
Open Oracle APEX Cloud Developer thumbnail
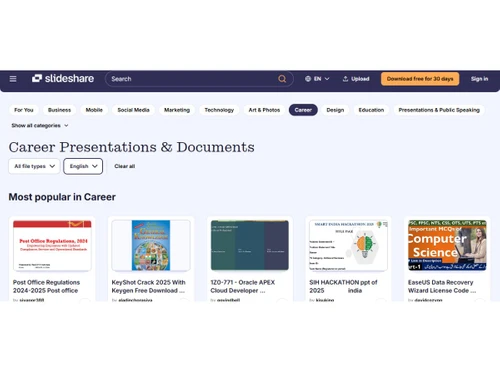[x=250, y=245]
